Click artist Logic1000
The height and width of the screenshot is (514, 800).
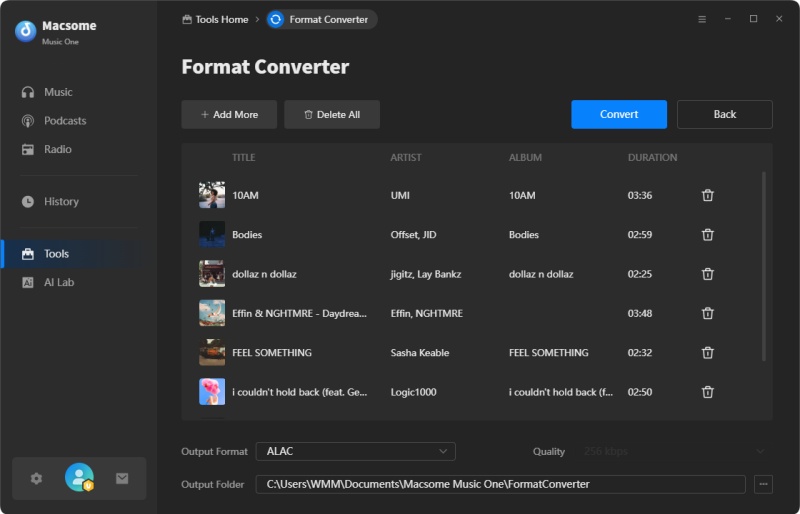pyautogui.click(x=413, y=391)
